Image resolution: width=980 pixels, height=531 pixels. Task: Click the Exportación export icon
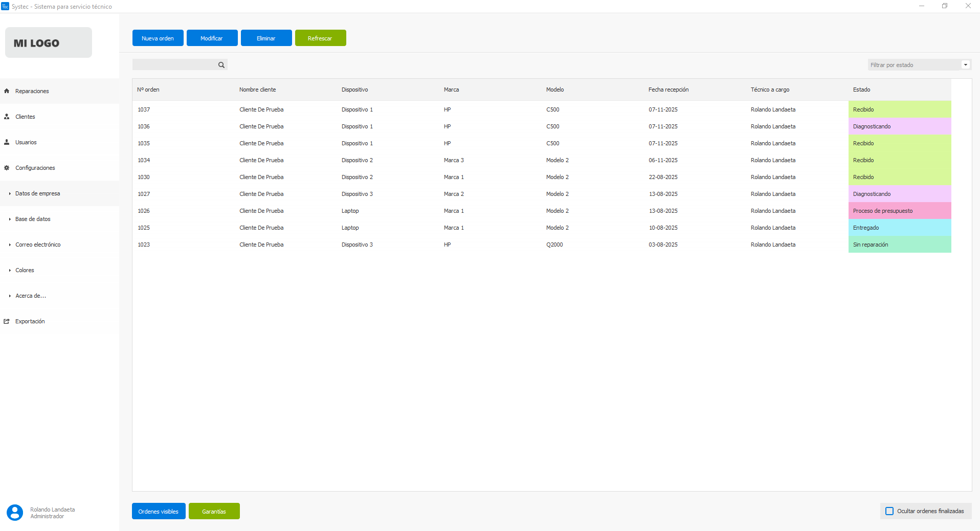(x=7, y=321)
